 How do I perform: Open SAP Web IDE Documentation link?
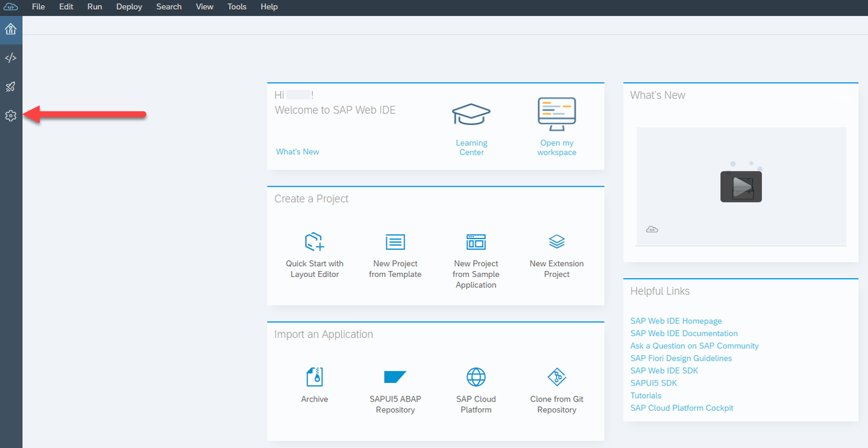point(684,333)
